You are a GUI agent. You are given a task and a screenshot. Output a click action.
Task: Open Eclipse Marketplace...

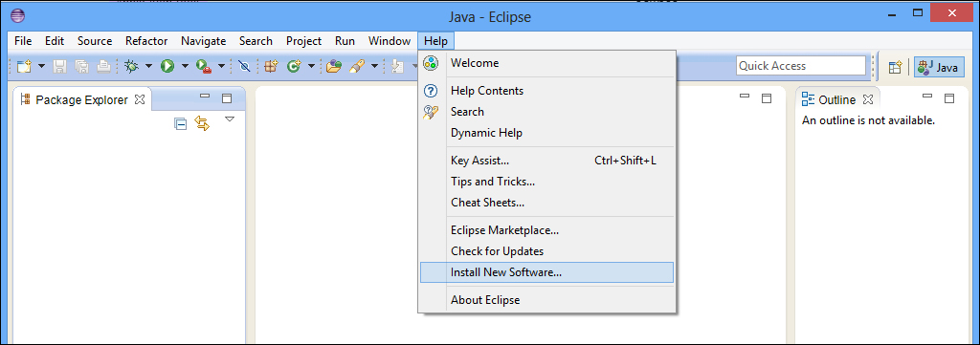(x=546, y=229)
